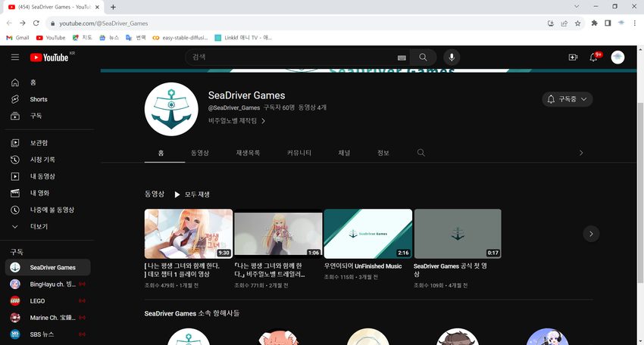This screenshot has width=644, height=345.
Task: Open the 뉴스 bookmark
Action: [x=109, y=38]
